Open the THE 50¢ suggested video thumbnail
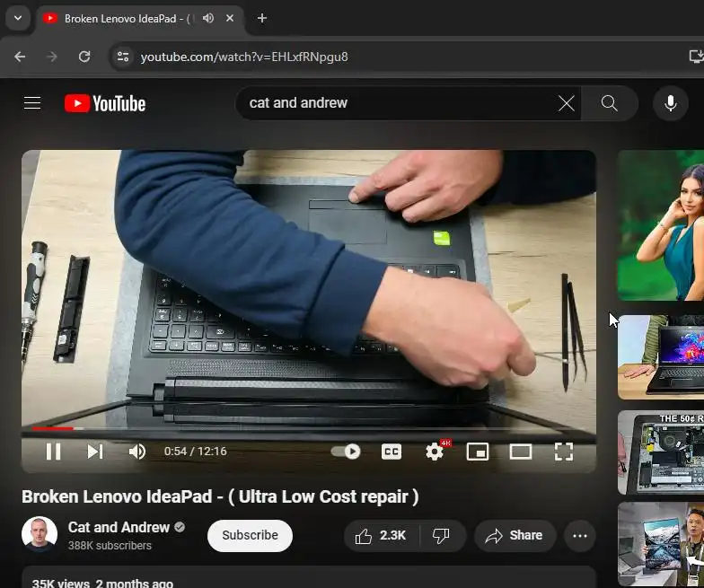The height and width of the screenshot is (588, 704). (661, 452)
